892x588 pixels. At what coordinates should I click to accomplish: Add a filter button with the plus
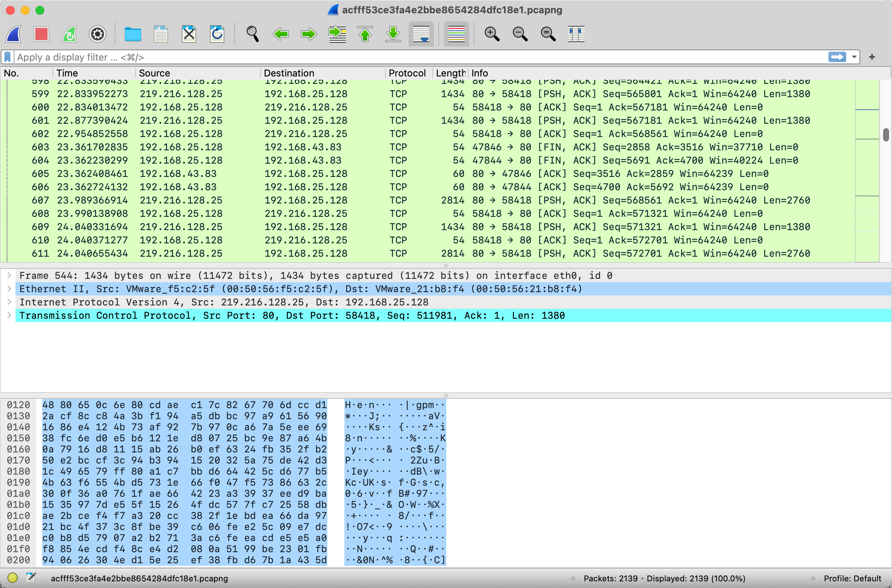(872, 57)
